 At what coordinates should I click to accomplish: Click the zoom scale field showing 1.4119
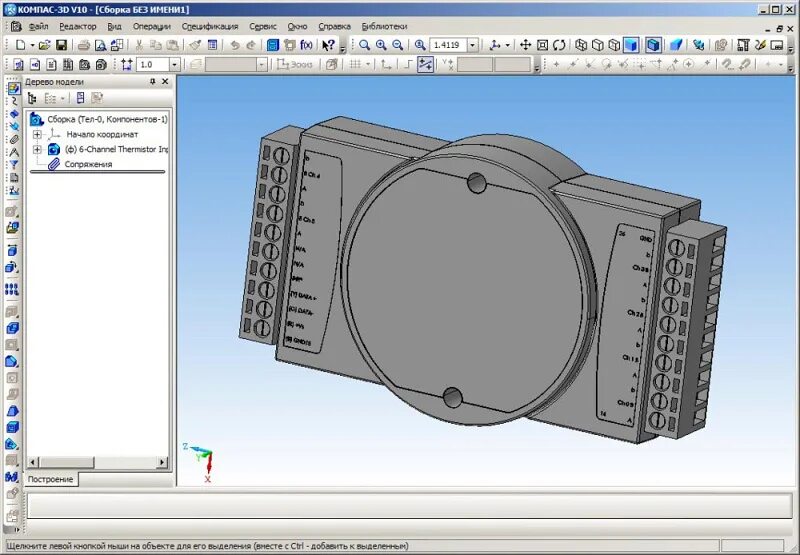tap(448, 45)
